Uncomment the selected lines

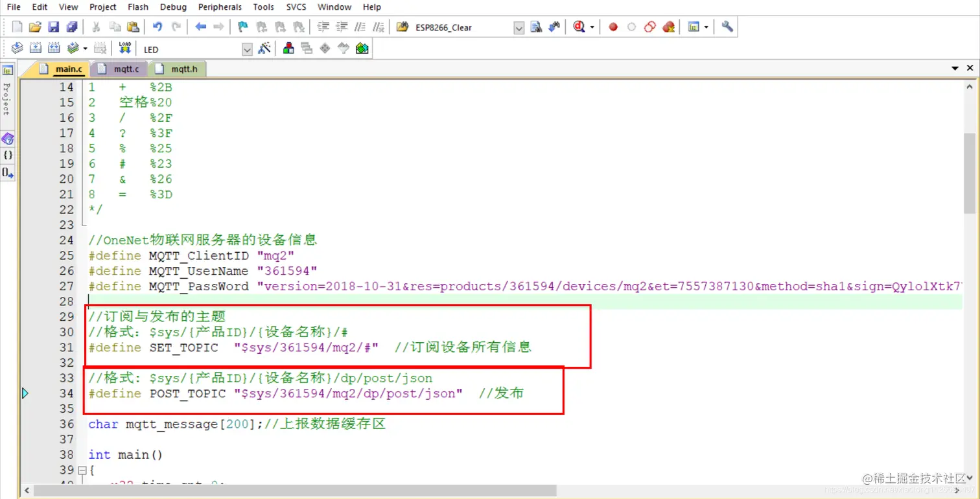(x=379, y=27)
